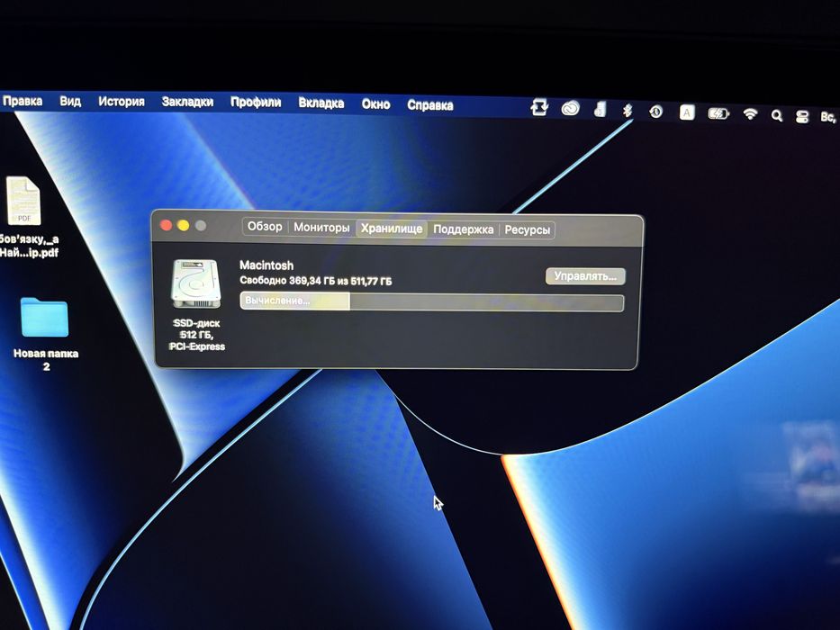
Task: Open Spotlight search magnifier icon
Action: pyautogui.click(x=776, y=115)
